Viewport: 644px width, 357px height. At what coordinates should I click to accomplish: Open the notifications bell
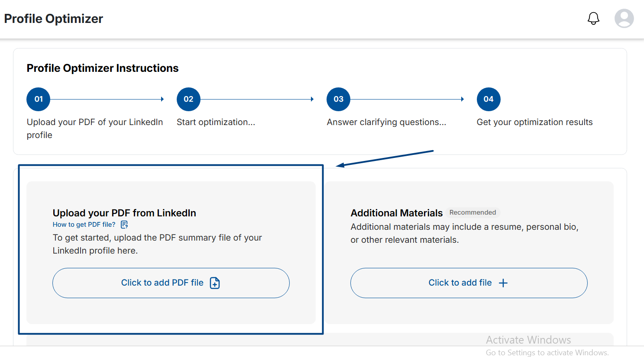[593, 19]
